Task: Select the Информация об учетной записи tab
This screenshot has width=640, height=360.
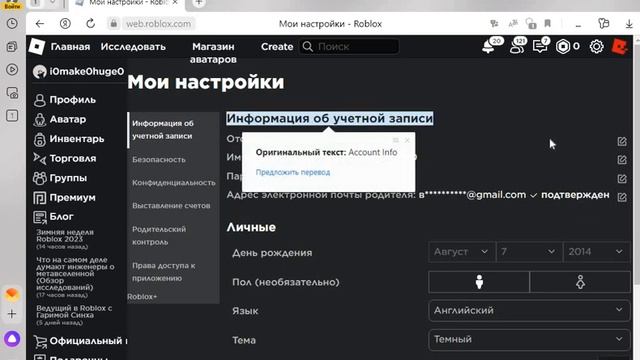Action: click(x=173, y=130)
